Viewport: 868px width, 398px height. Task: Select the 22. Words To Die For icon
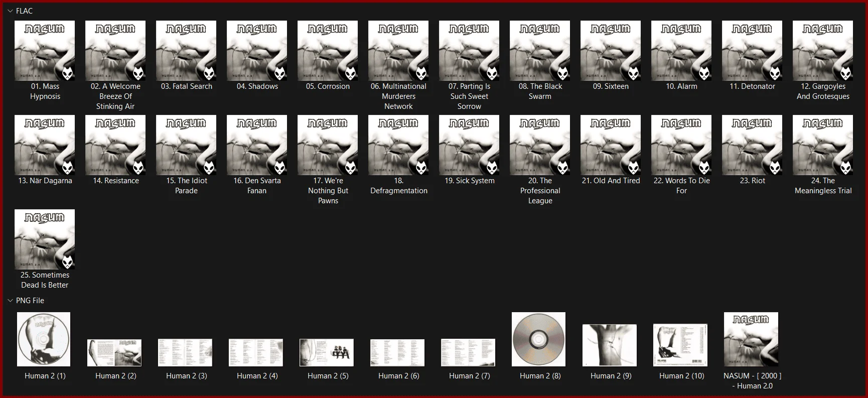[681, 145]
